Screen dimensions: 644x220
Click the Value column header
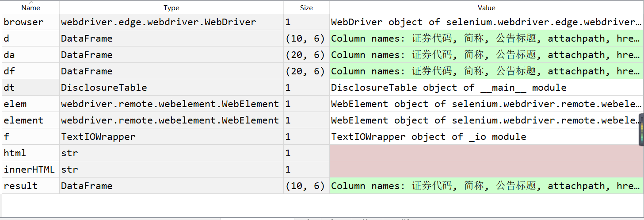click(486, 8)
